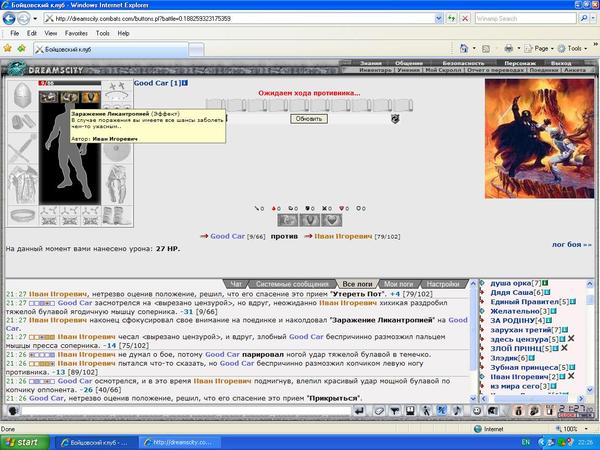Open the Безопасность game menu
600x450 pixels.
click(463, 63)
